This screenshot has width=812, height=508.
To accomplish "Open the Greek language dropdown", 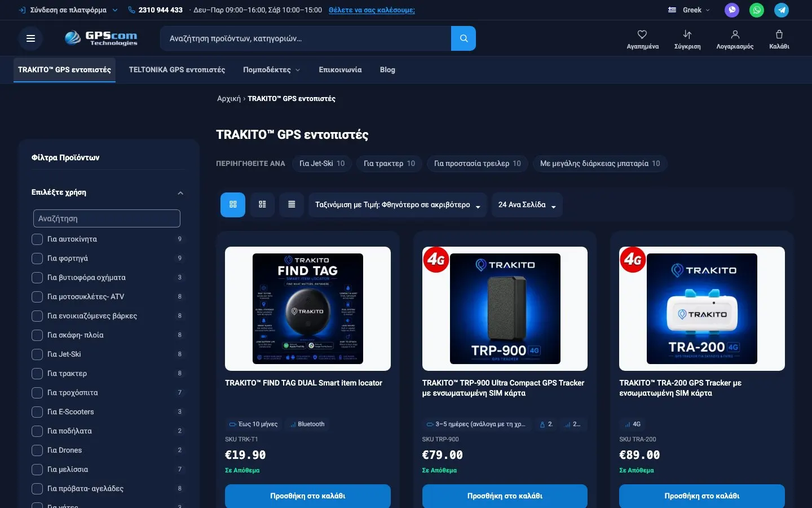I will coord(689,10).
